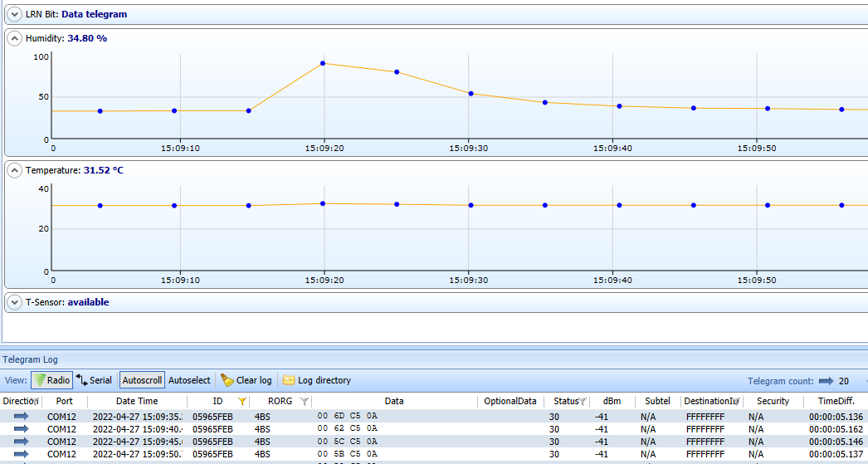Click the Telegram Log panel title
The image size is (868, 464).
click(x=30, y=360)
